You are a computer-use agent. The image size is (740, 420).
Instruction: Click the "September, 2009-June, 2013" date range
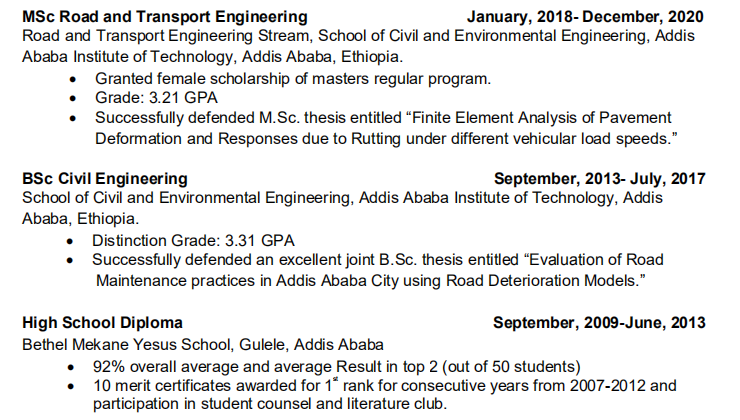[x=599, y=323]
